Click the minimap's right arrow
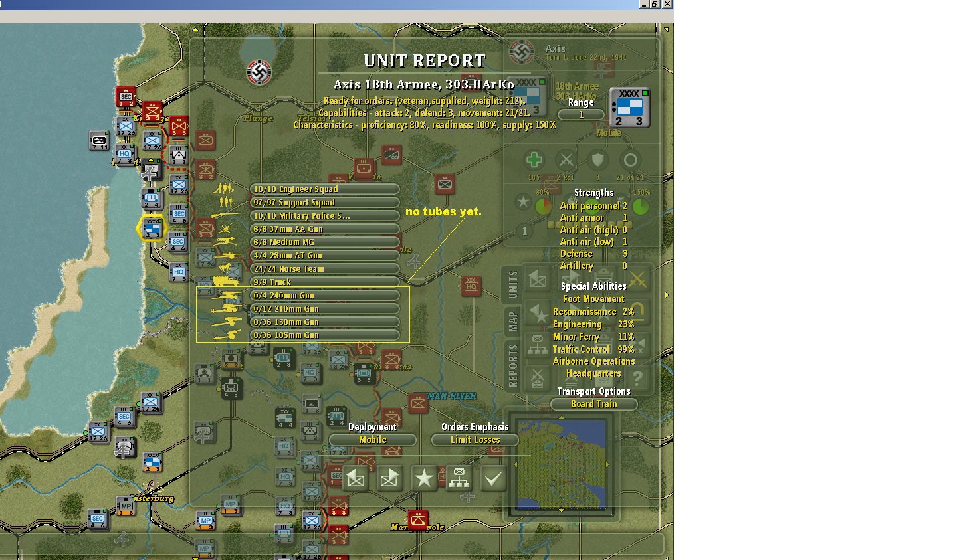Screen dimensions: 957x560 click(608, 464)
